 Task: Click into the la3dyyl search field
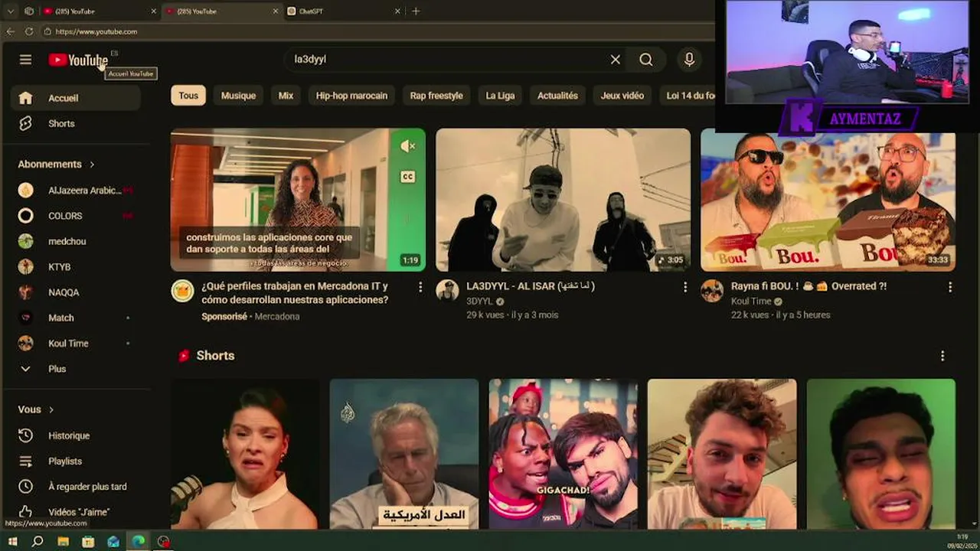pyautogui.click(x=448, y=60)
